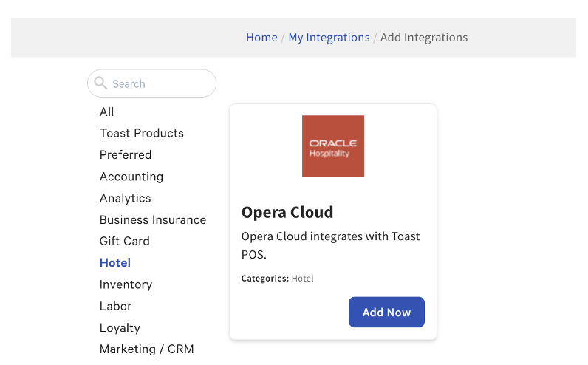This screenshot has width=588, height=365.
Task: Filter integrations by Gift Card
Action: pos(125,242)
